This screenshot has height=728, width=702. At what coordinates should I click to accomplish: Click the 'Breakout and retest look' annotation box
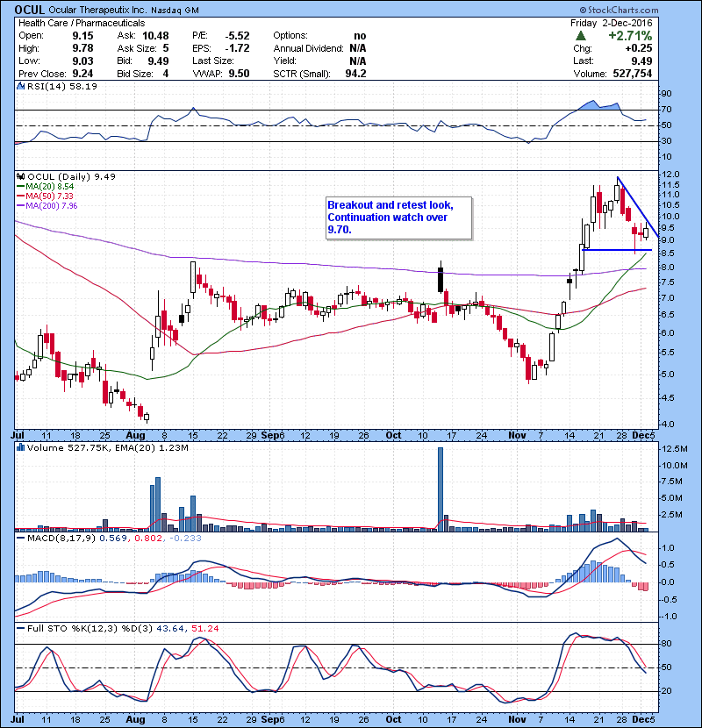399,218
